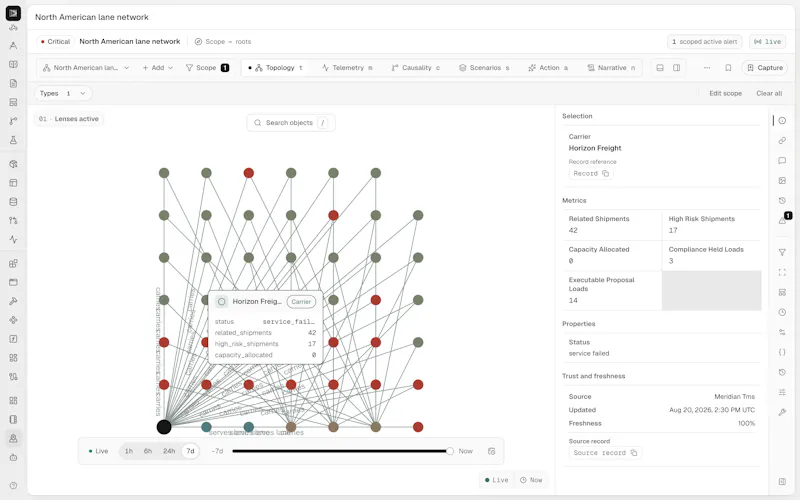Open the info details icon in right rail
Viewport: 800px width, 500px height.
782,120
